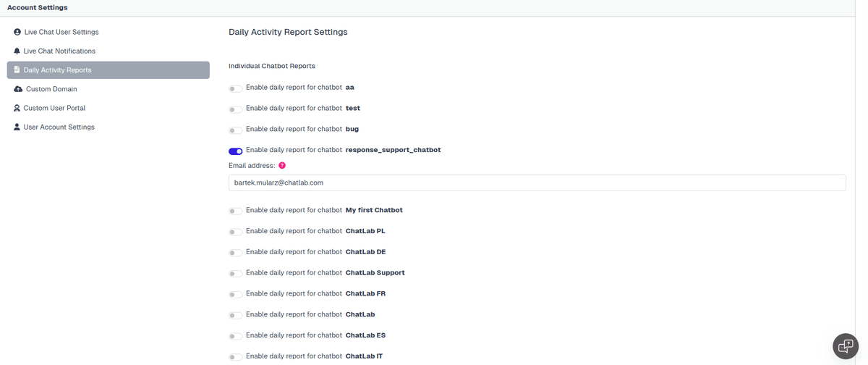Open Live Chat Notifications settings
This screenshot has width=868, height=365.
[x=59, y=51]
